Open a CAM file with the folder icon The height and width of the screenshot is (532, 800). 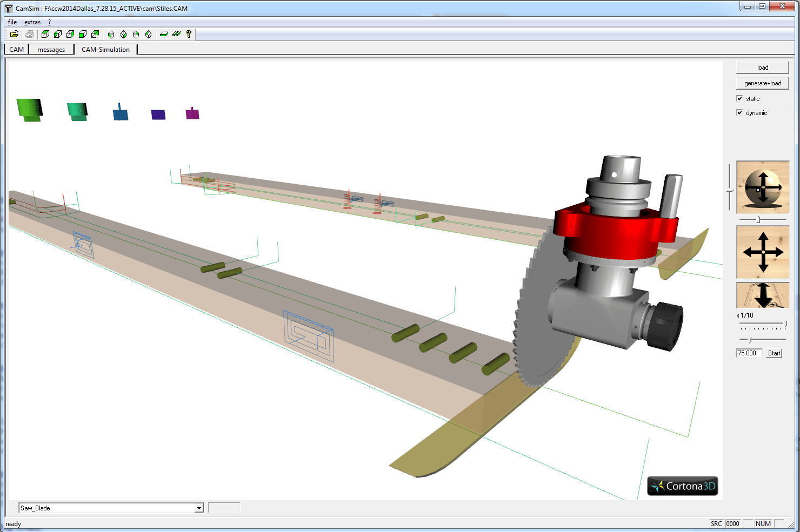14,33
